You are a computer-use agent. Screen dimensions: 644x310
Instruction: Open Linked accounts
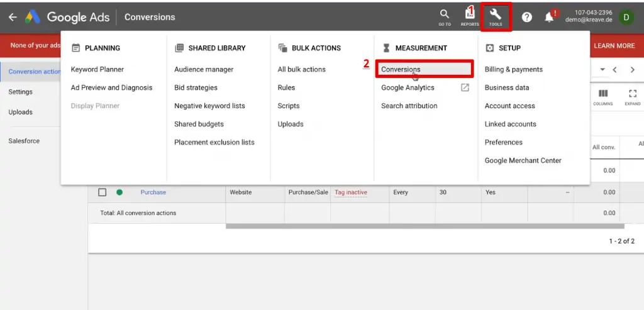(x=511, y=124)
